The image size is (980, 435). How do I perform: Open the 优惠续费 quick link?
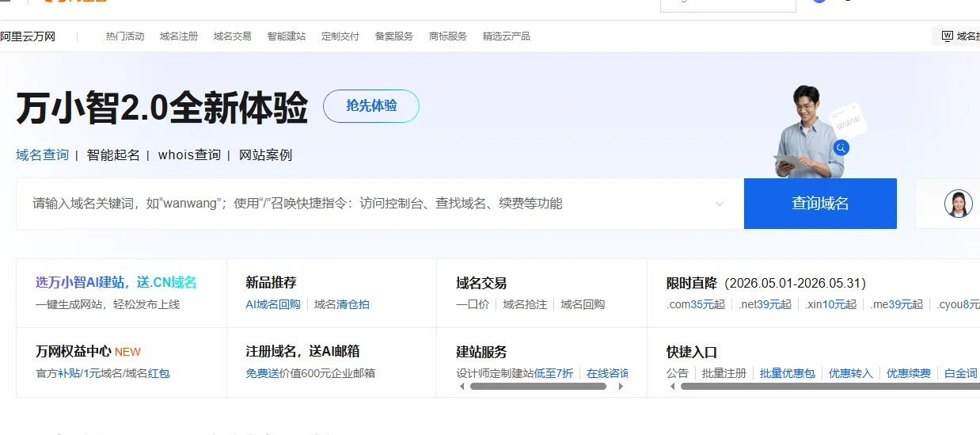coord(909,373)
